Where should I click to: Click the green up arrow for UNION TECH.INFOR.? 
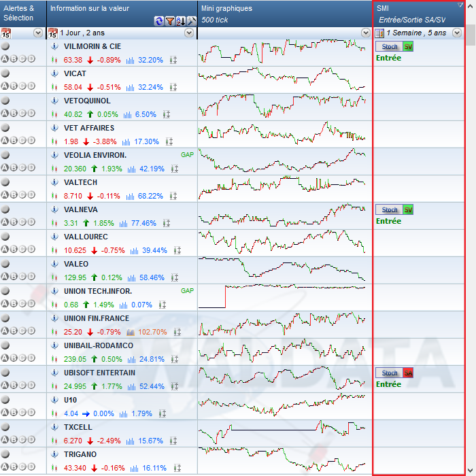86,305
